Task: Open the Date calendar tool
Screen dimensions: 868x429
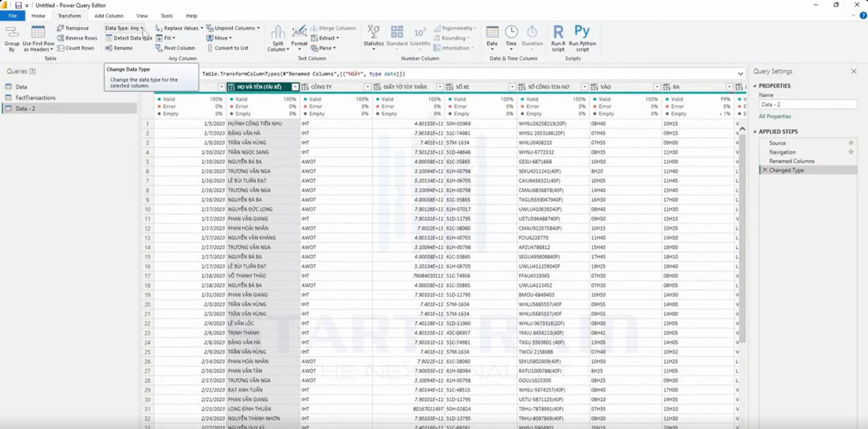Action: pyautogui.click(x=492, y=39)
